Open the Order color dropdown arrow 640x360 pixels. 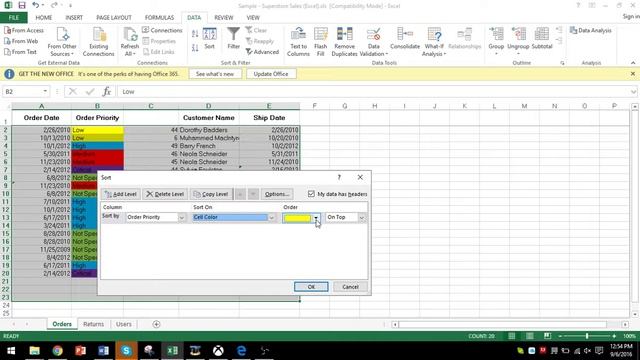(316, 218)
